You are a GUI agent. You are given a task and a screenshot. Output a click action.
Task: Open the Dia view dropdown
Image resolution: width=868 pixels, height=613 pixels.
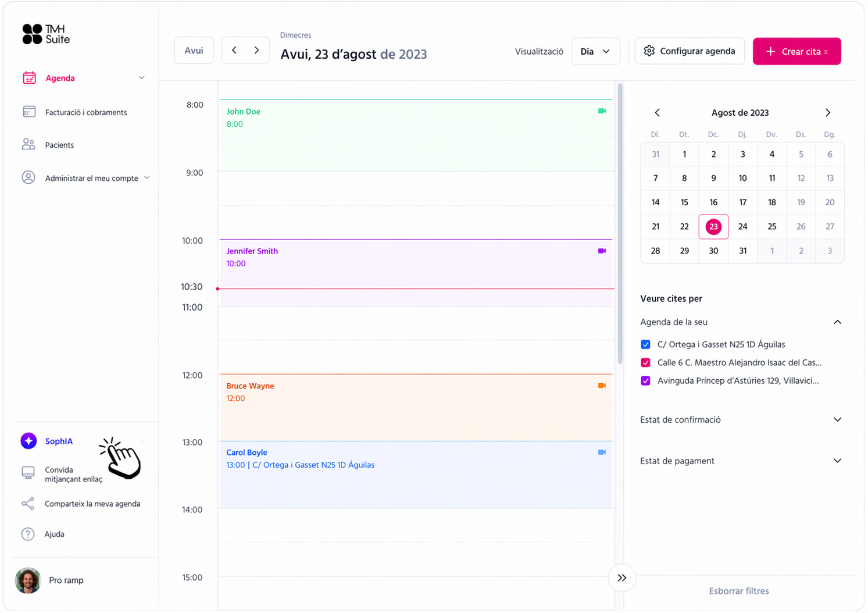point(596,51)
